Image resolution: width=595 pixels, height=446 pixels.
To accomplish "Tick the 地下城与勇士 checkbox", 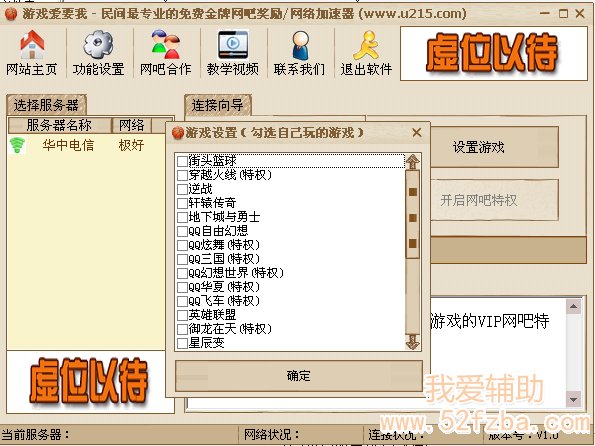I will [182, 217].
